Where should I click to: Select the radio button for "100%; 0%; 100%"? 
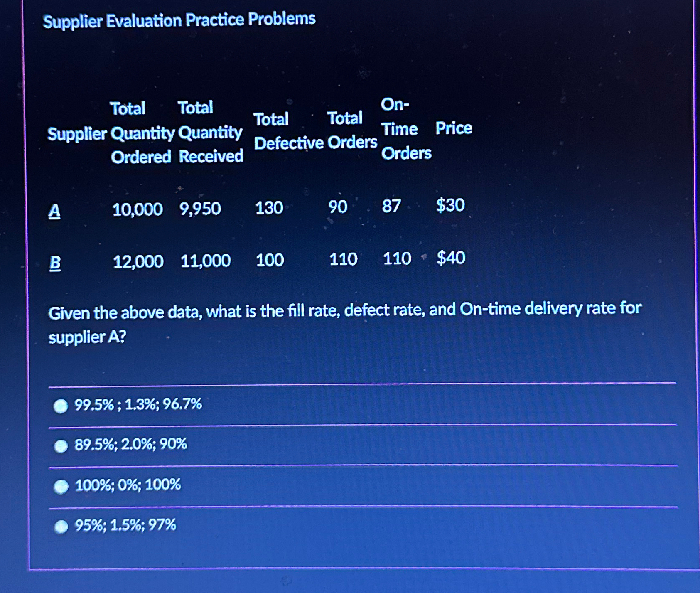point(61,486)
